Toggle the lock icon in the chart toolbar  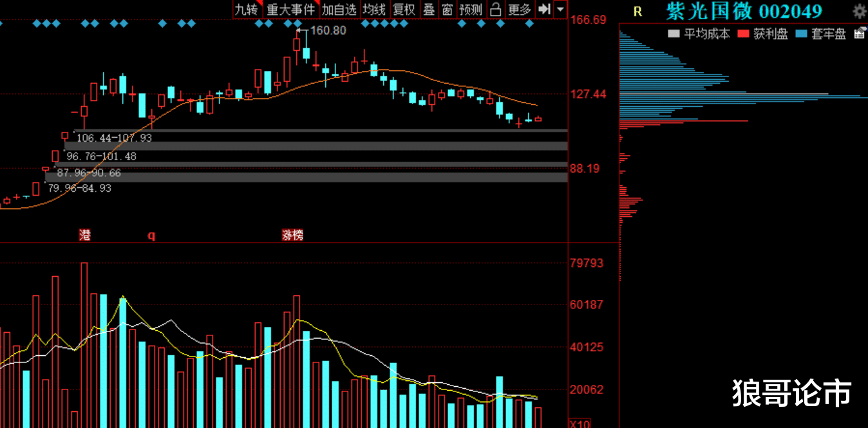click(495, 9)
